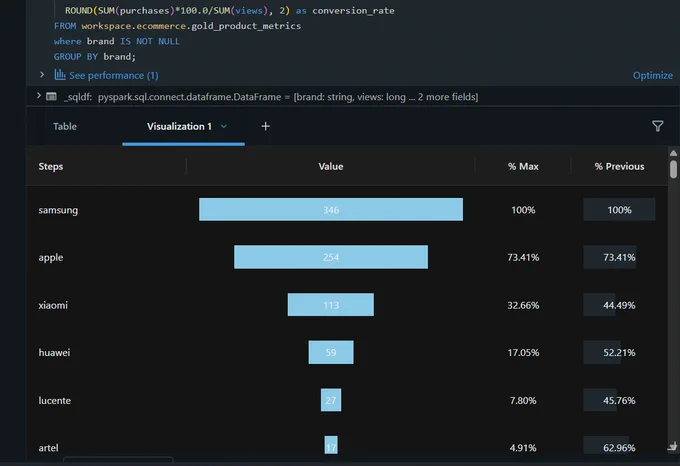Open the See performance chart icon
The height and width of the screenshot is (466, 680).
[60, 75]
